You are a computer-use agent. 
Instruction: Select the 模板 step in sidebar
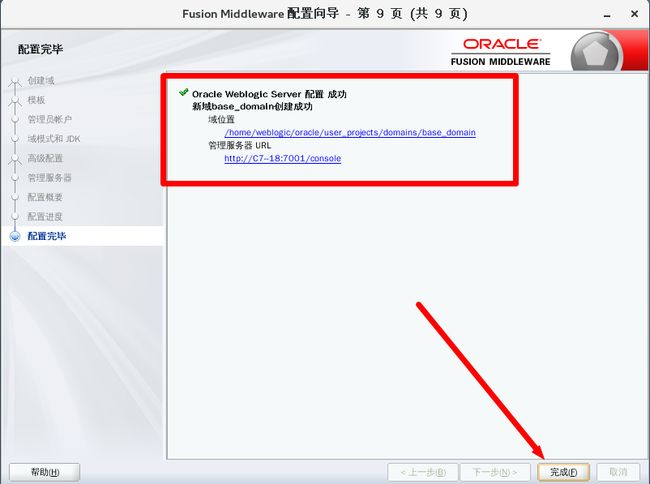pyautogui.click(x=36, y=100)
